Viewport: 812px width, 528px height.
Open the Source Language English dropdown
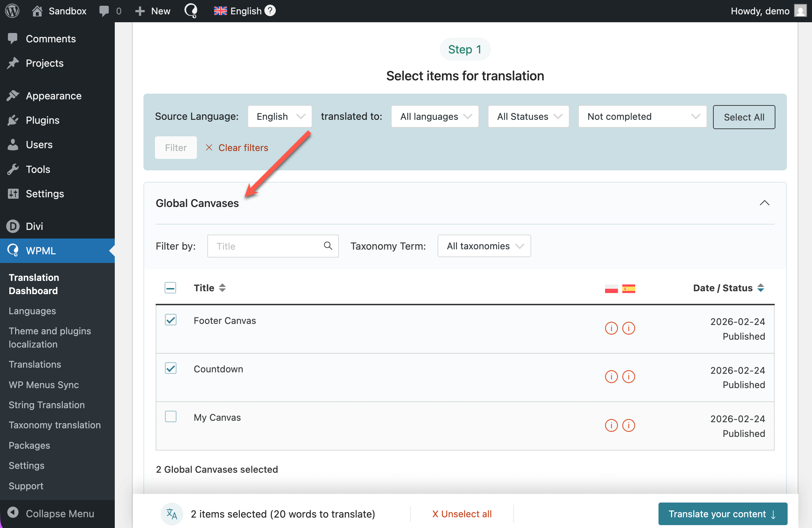(280, 117)
